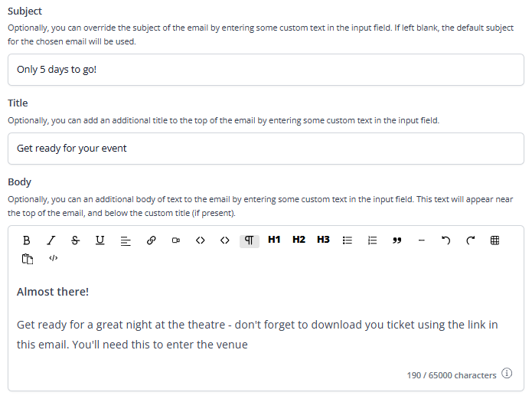The width and height of the screenshot is (532, 399).
Task: Apply Heading 3 style
Action: click(323, 240)
